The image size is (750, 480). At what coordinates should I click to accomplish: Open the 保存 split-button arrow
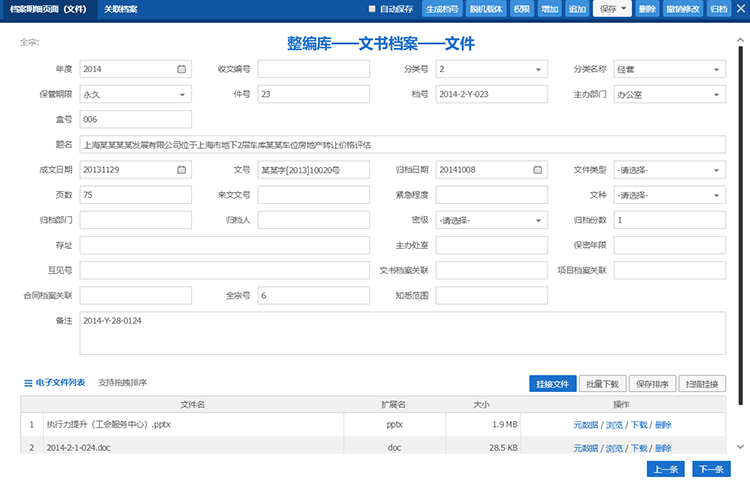click(624, 9)
